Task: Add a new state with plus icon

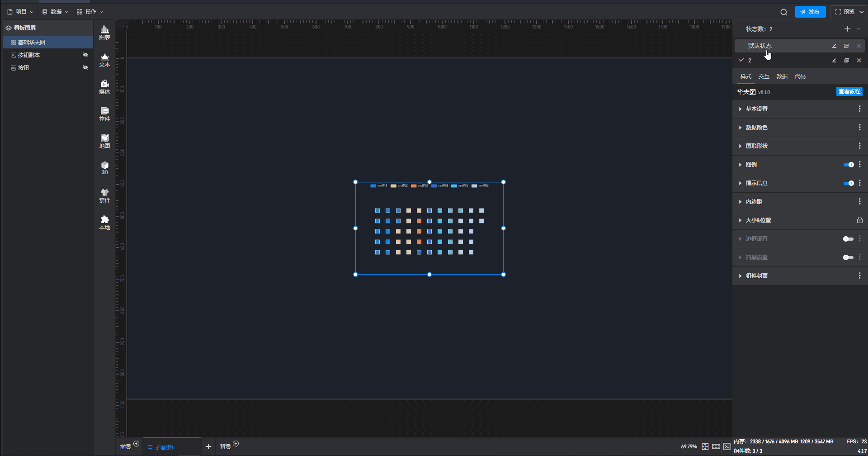Action: coord(847,29)
